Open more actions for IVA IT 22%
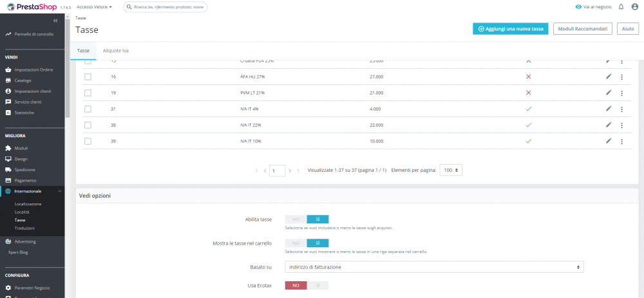Image resolution: width=644 pixels, height=298 pixels. (x=621, y=125)
